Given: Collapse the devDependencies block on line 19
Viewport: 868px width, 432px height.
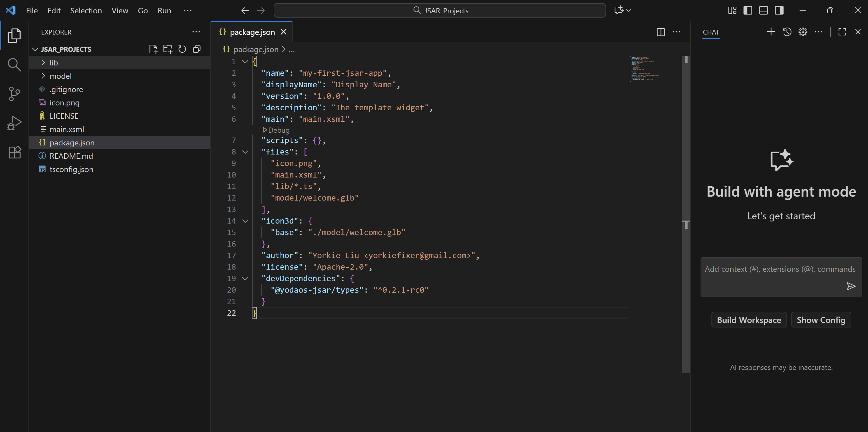Looking at the screenshot, I should pos(245,278).
